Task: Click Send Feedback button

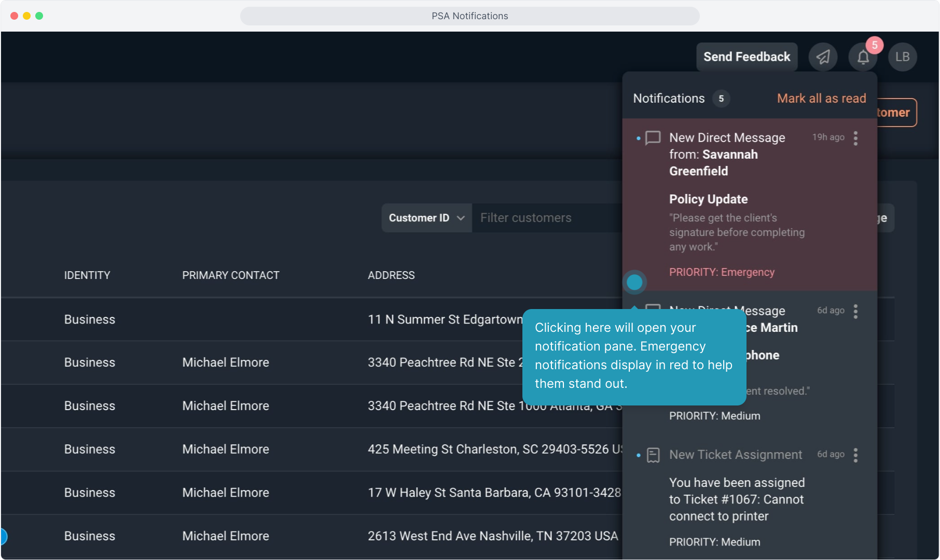Action: click(x=747, y=57)
